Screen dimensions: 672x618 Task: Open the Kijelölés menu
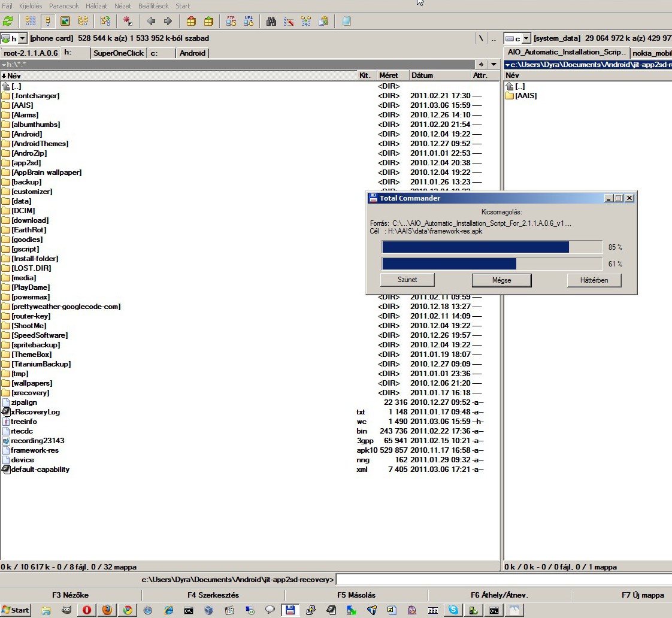(x=31, y=6)
